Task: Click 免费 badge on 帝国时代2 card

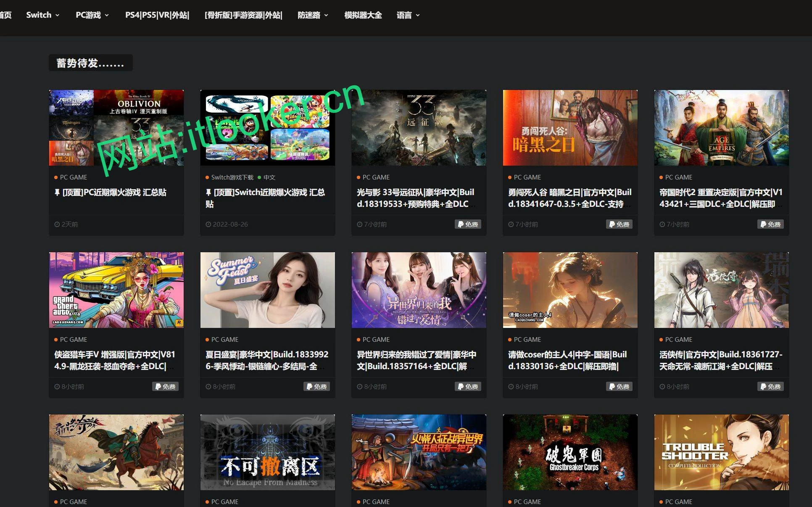Action: [x=770, y=224]
